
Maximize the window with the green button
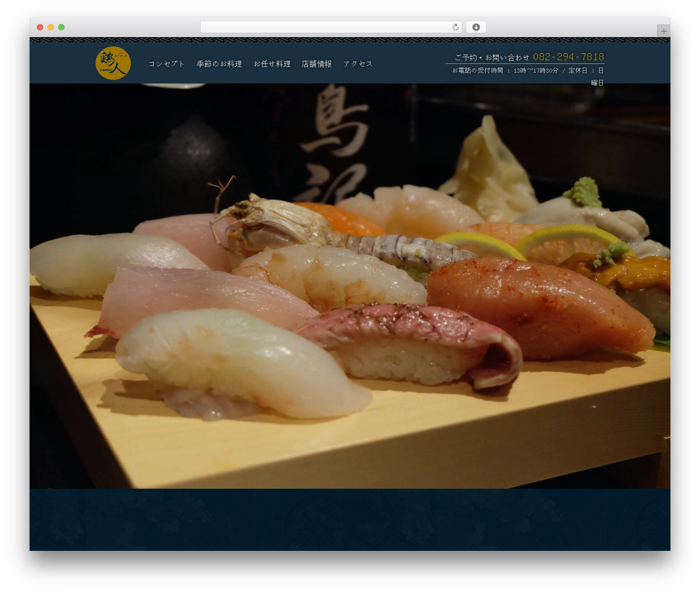coord(61,27)
